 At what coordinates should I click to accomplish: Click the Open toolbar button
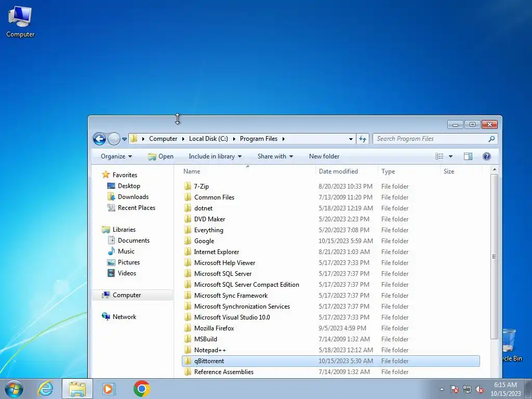pyautogui.click(x=161, y=156)
